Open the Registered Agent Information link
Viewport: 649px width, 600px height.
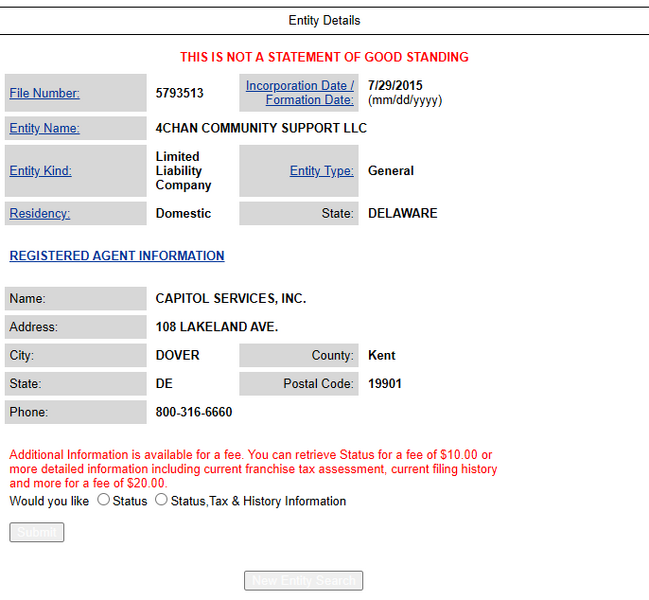[117, 256]
